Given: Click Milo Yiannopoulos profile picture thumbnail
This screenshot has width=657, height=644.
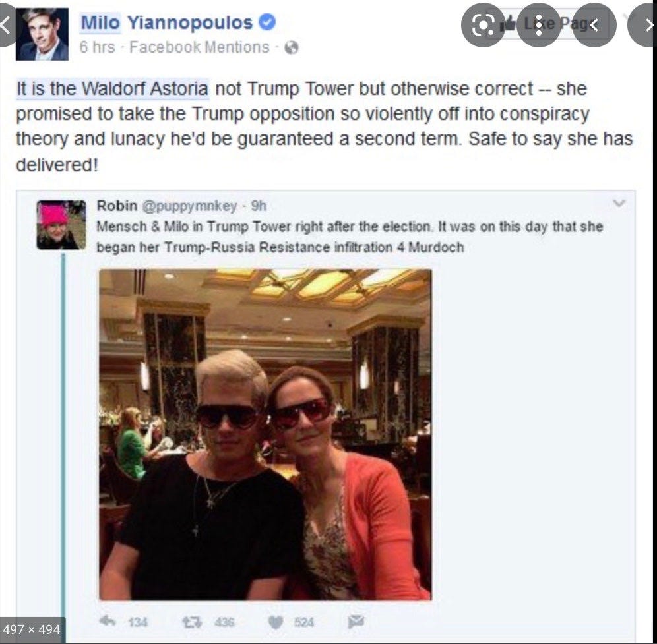Looking at the screenshot, I should (x=42, y=34).
